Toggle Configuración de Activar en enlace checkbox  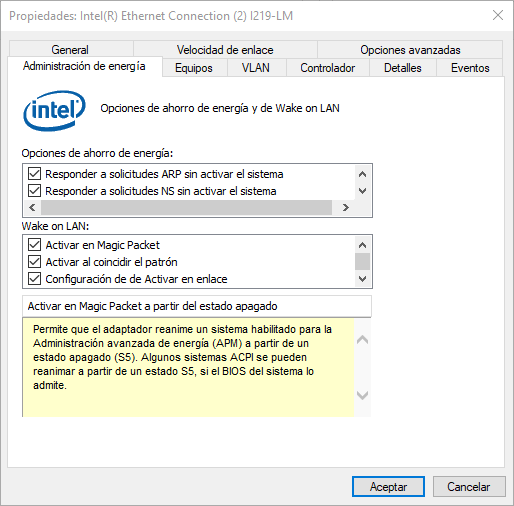[34, 279]
